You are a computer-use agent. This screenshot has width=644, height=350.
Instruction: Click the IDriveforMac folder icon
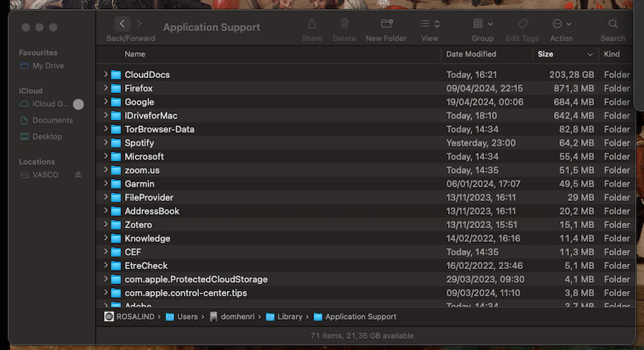[117, 116]
